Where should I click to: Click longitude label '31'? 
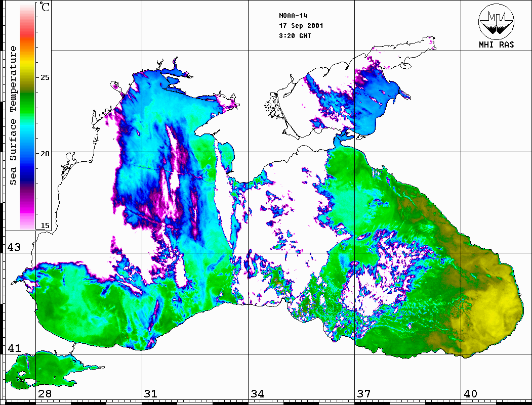(151, 393)
